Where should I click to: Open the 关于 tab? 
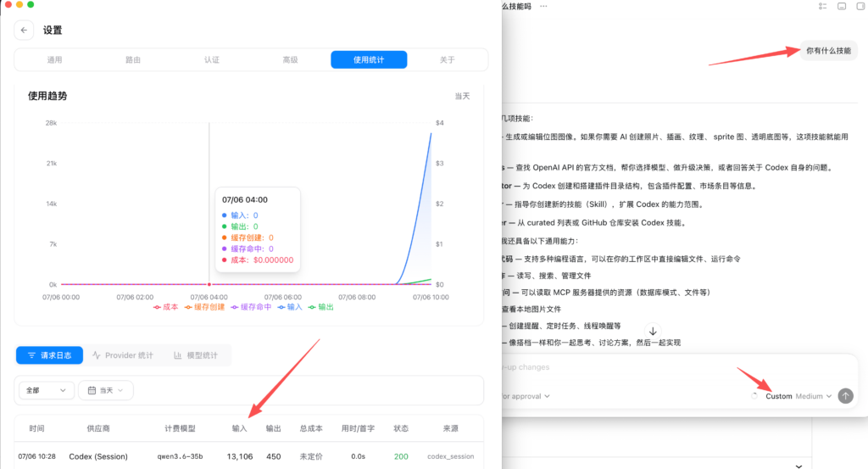[x=448, y=60]
